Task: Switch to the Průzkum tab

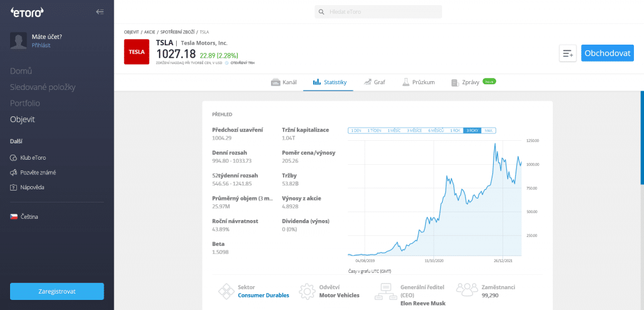Action: 418,82
